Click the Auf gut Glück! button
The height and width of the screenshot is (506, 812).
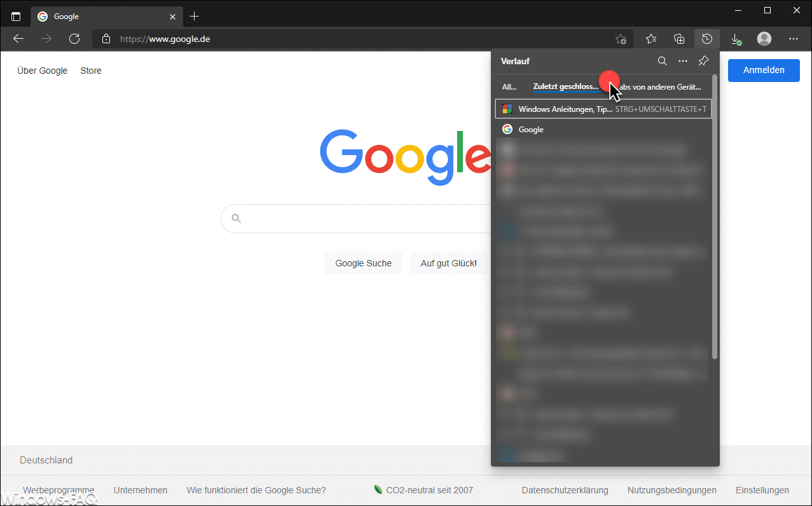tap(448, 263)
